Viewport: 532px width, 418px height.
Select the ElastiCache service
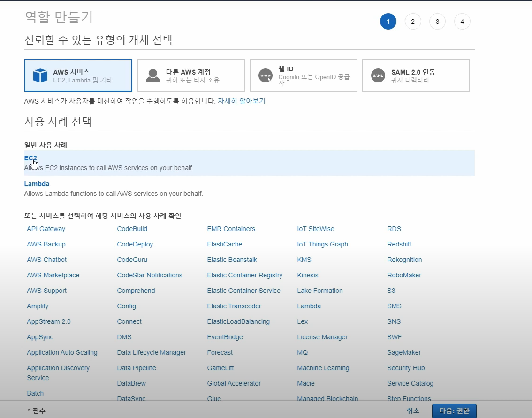225,245
